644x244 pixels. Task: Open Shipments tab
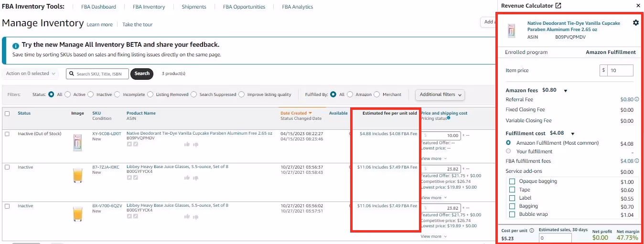(194, 7)
